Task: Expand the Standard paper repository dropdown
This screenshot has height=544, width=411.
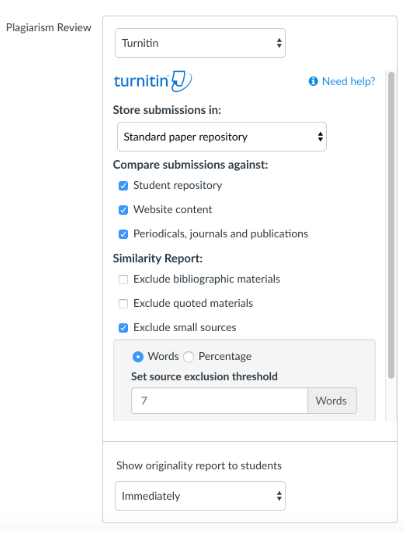Action: 222,137
